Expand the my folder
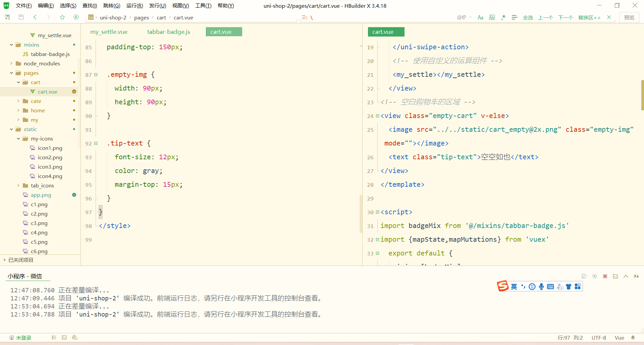Screen dimensions: 644x345 [x=18, y=120]
